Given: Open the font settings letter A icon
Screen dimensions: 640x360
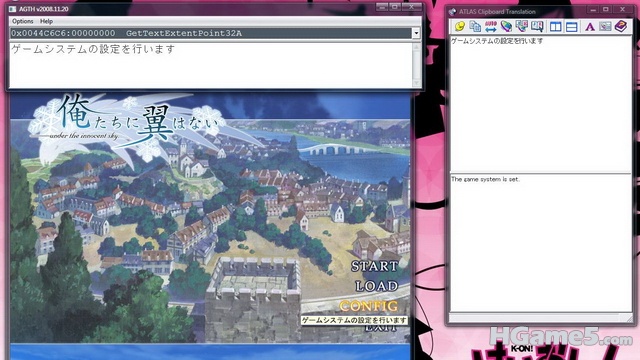Looking at the screenshot, I should coord(590,27).
